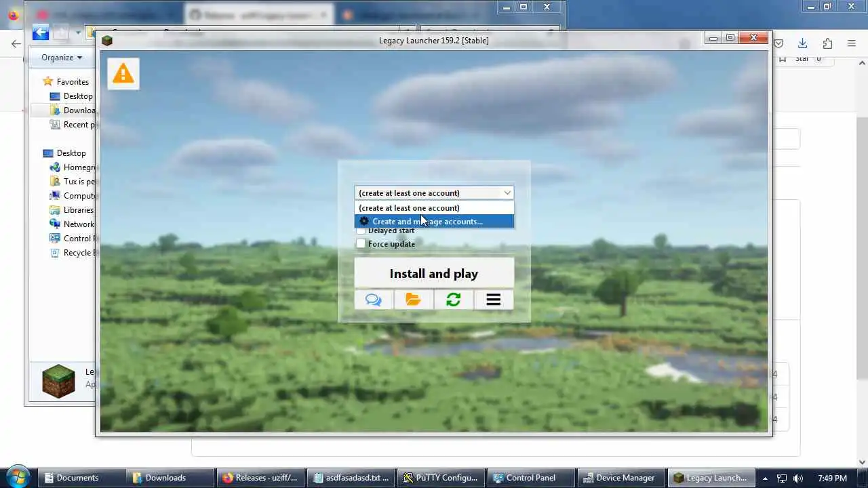Switch to PuTTY Configuration taskbar button
This screenshot has height=488, width=868.
[441, 478]
